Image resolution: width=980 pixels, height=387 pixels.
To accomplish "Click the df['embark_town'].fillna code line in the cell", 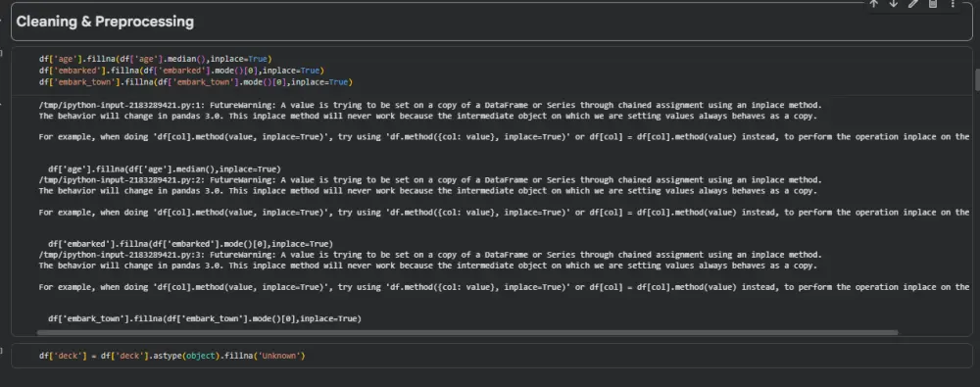I will [196, 82].
